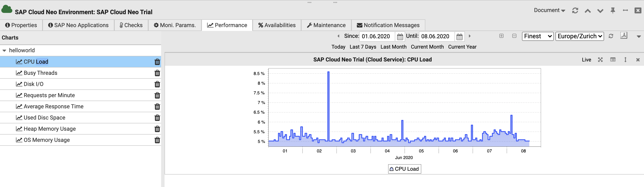
Task: Pin the document window
Action: pyautogui.click(x=613, y=11)
